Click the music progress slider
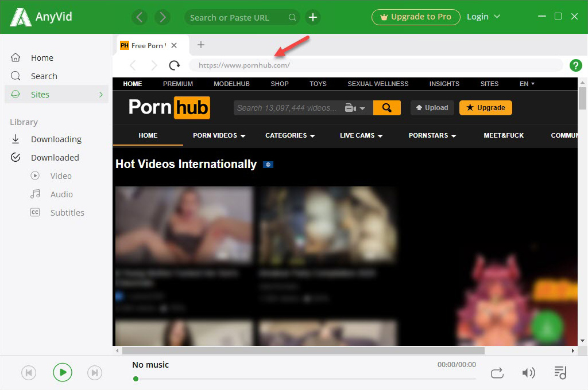 coord(304,379)
